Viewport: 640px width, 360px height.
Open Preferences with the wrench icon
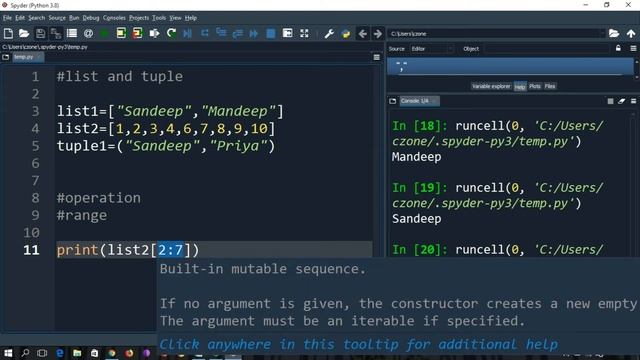[329, 33]
